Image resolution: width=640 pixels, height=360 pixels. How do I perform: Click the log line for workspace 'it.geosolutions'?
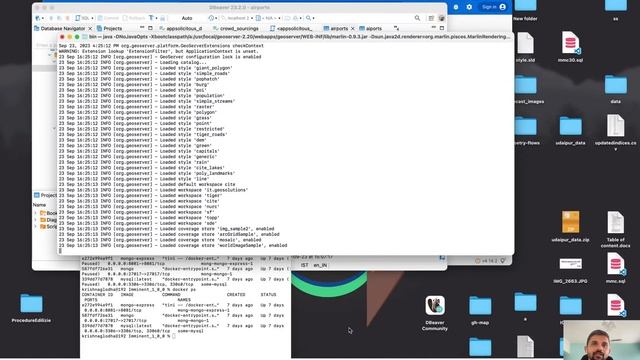[x=153, y=190]
